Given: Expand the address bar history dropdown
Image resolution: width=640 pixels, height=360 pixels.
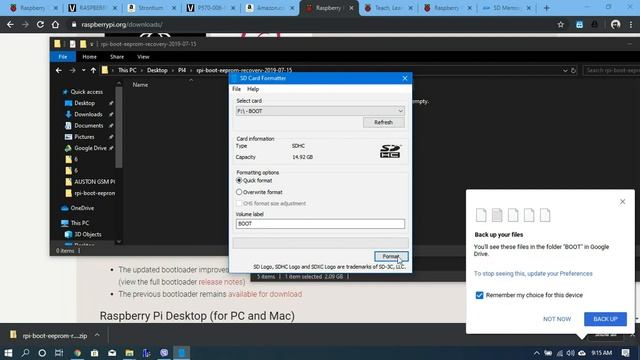Looking at the screenshot, I should point(565,70).
